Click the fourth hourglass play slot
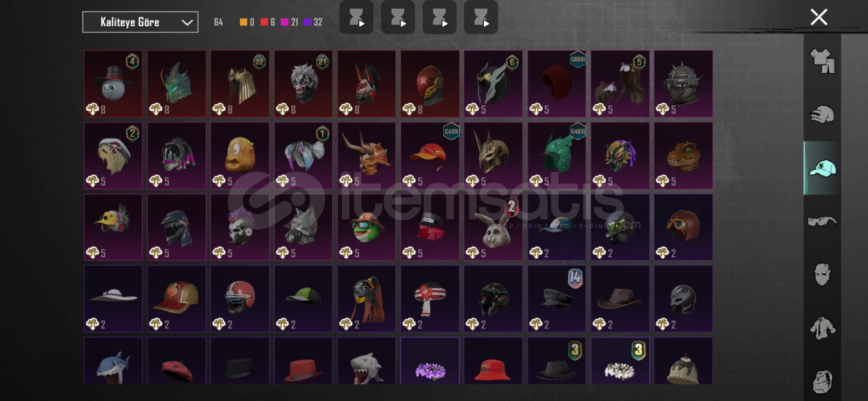 pos(481,17)
